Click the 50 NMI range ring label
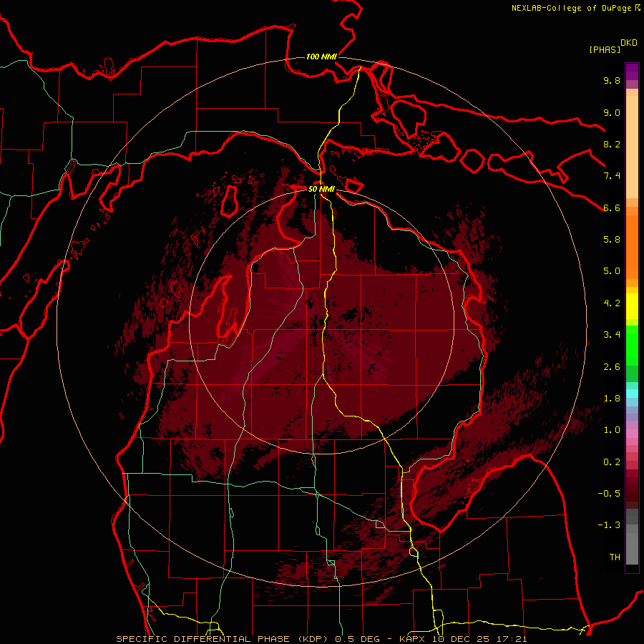This screenshot has width=644, height=644. click(x=321, y=189)
